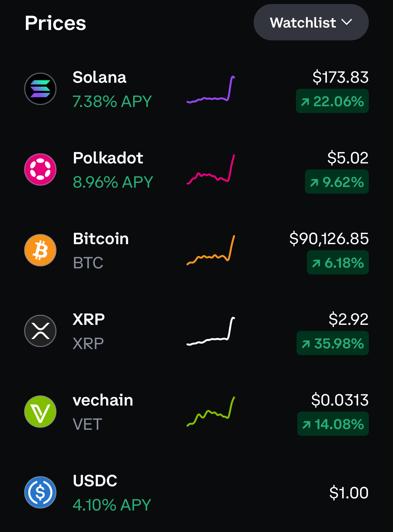The height and width of the screenshot is (532, 393).
Task: Select Solana 22.06% change badge
Action: pyautogui.click(x=332, y=101)
